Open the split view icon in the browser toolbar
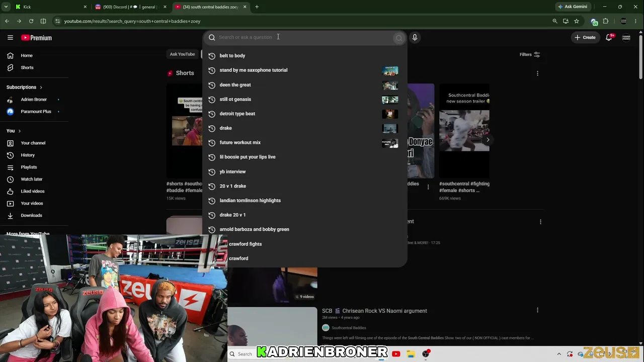 (x=43, y=21)
